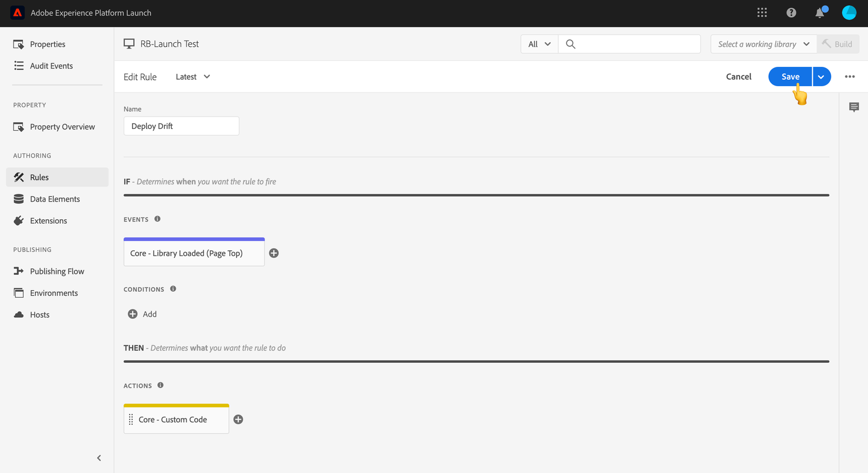Open the All search filter dropdown

pos(540,44)
